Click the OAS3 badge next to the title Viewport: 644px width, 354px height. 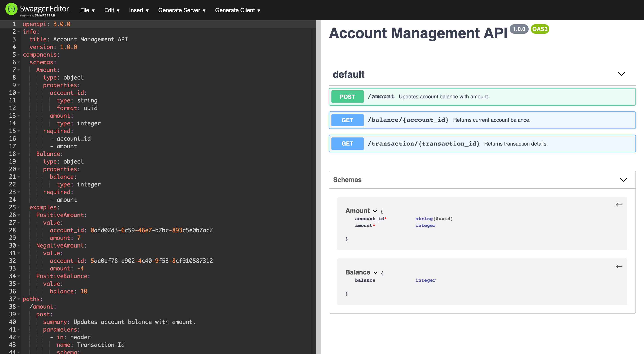(540, 29)
